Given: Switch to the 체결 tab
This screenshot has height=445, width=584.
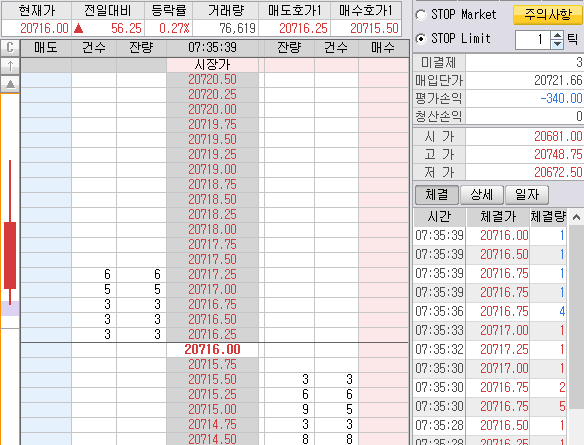Looking at the screenshot, I should click(x=437, y=195).
